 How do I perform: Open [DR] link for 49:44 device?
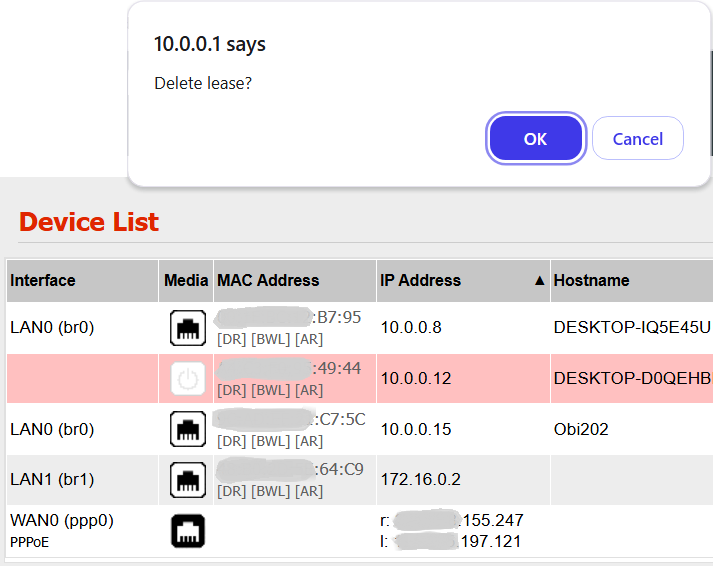point(231,391)
